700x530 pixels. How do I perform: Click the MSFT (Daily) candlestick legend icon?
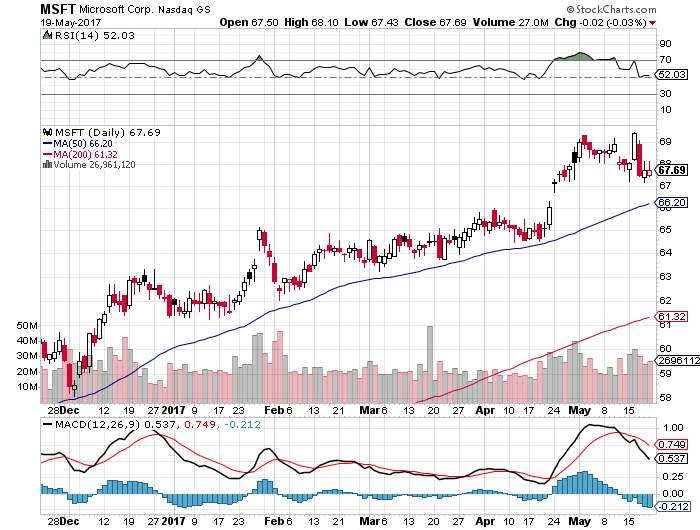point(46,131)
